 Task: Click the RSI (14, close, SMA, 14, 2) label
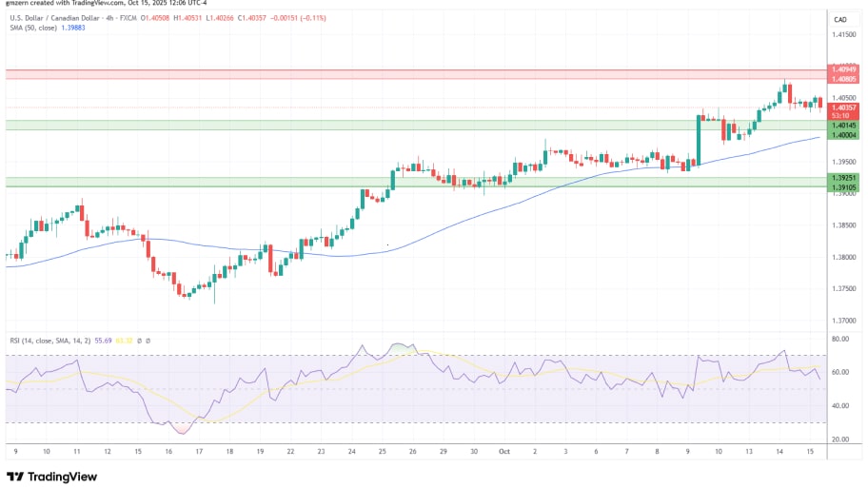click(x=50, y=341)
